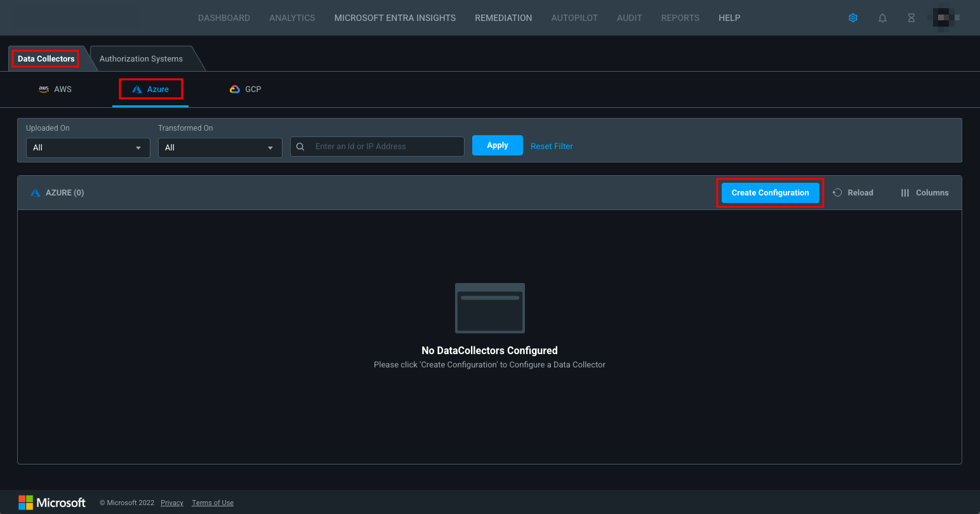Image resolution: width=980 pixels, height=514 pixels.
Task: Select the Data Collectors tab
Action: point(44,58)
